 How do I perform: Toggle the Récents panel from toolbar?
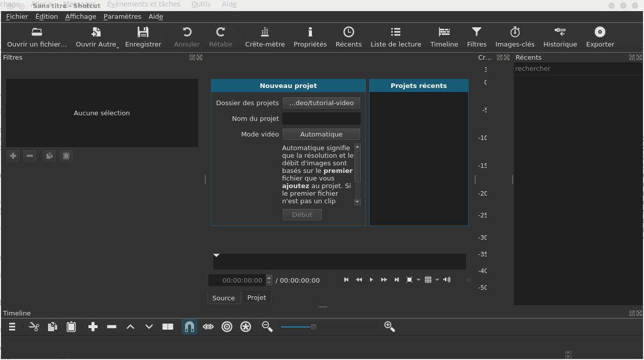(x=349, y=37)
